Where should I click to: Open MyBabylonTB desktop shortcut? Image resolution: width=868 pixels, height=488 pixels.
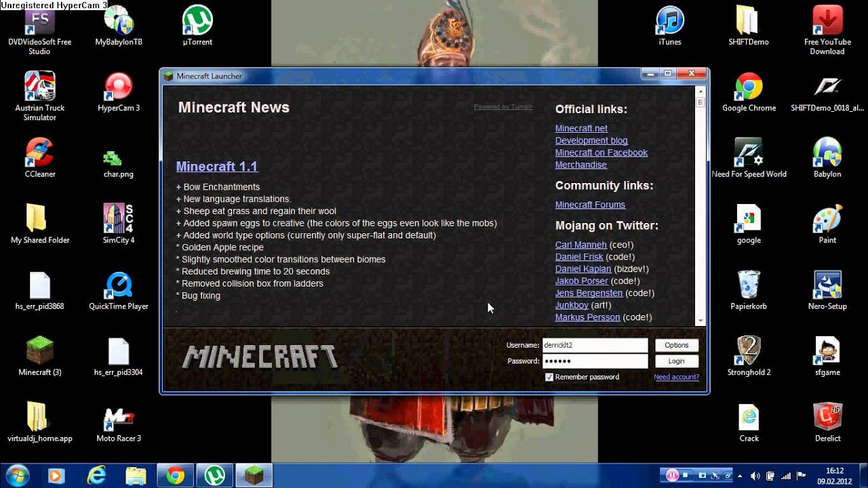point(118,27)
